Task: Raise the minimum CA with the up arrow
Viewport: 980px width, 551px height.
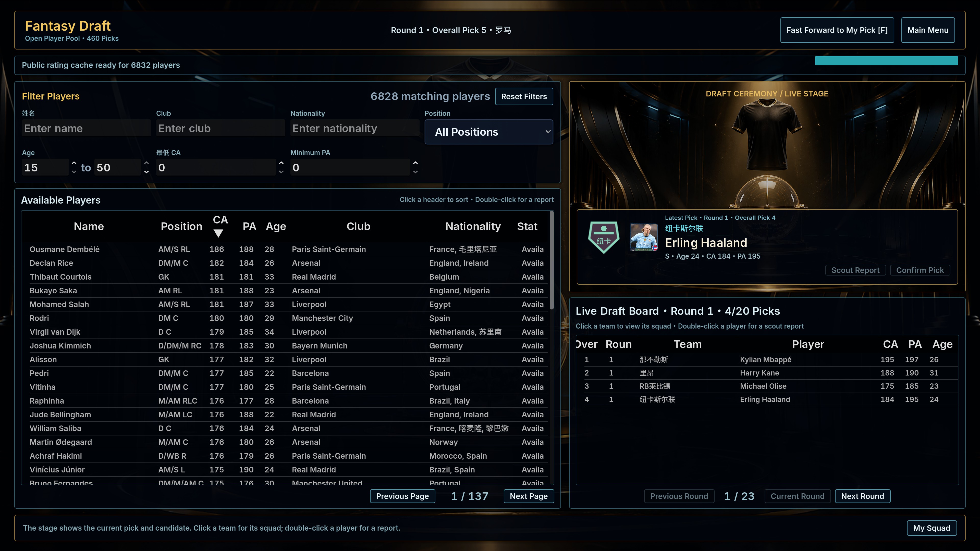Action: 281,163
